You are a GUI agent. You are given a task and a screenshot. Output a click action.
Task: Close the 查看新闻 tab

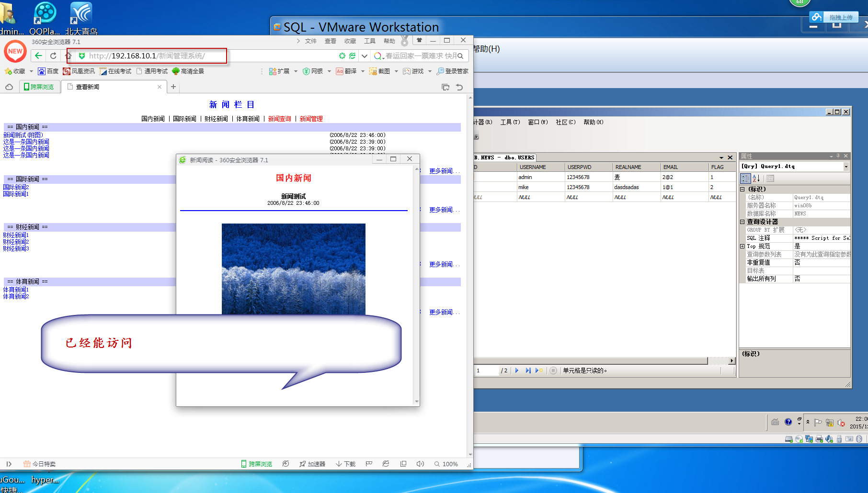click(160, 87)
